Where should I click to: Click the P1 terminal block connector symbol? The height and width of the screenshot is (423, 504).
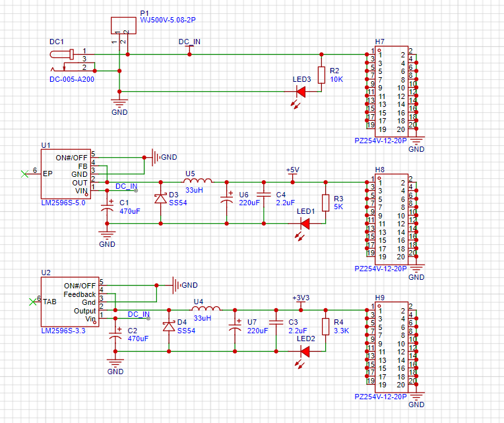(x=123, y=25)
